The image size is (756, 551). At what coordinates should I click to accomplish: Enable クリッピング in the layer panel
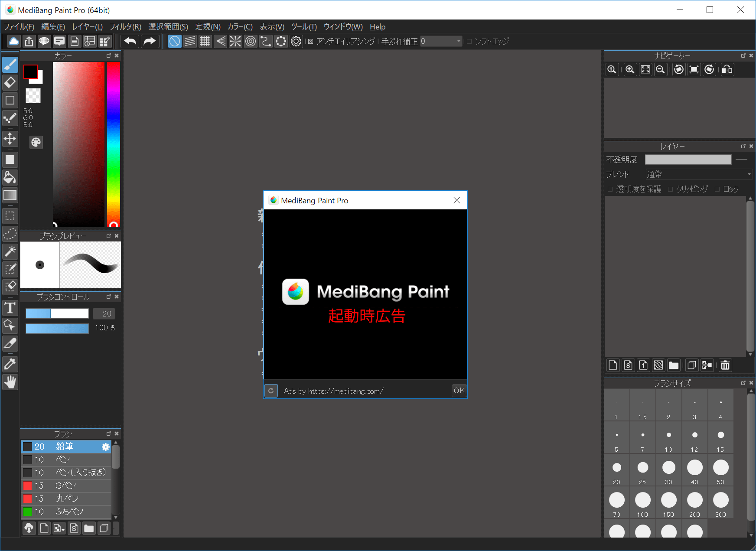click(x=670, y=189)
